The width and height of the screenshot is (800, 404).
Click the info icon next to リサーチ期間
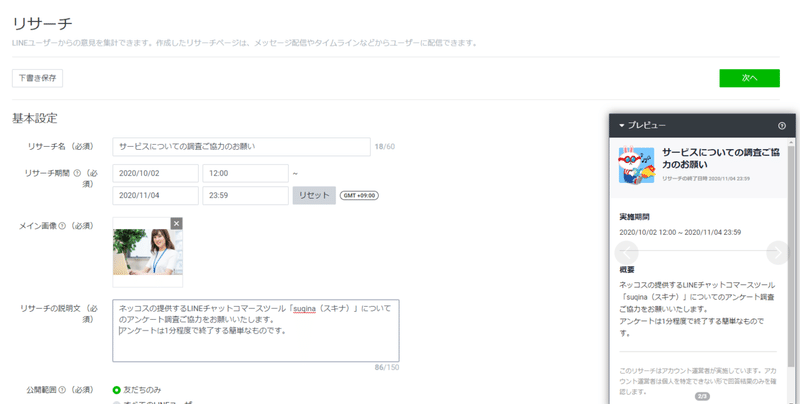pos(77,173)
